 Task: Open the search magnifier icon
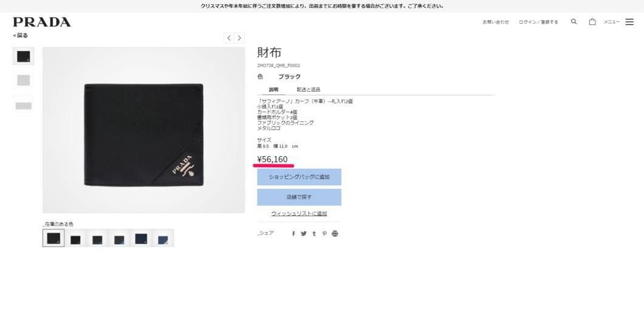coord(574,22)
